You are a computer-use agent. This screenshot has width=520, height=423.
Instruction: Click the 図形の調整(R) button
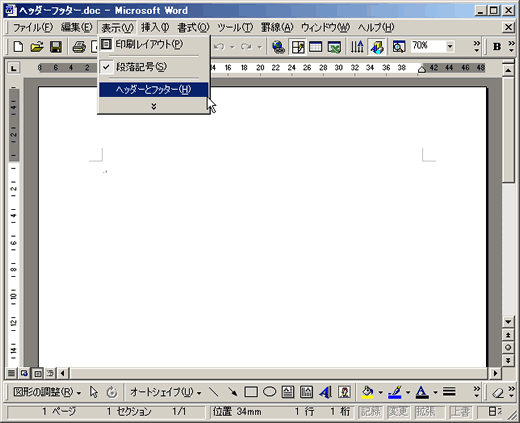click(x=47, y=392)
